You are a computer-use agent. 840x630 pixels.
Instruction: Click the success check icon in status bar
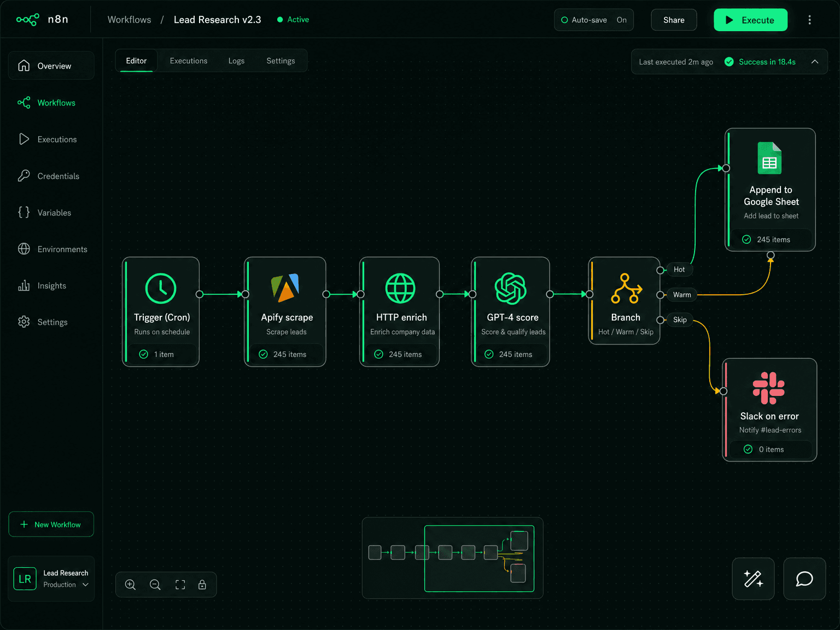point(729,62)
